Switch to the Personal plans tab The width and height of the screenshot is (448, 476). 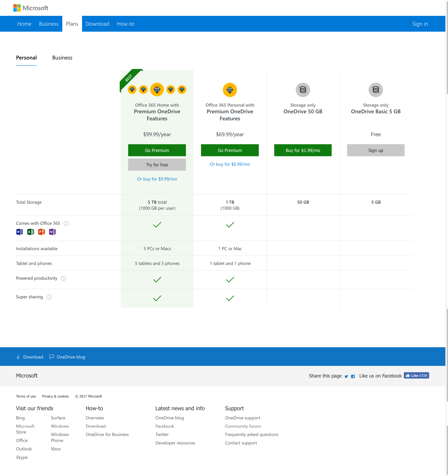pyautogui.click(x=26, y=58)
